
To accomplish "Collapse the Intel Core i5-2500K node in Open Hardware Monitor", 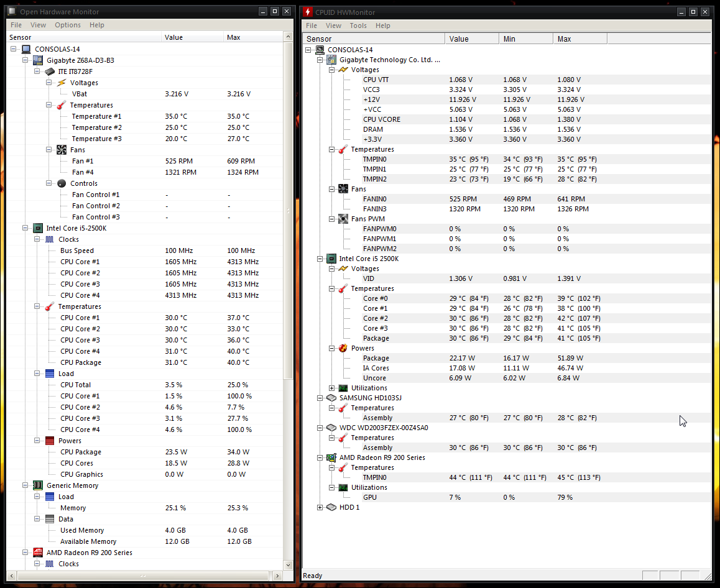I will click(x=25, y=228).
